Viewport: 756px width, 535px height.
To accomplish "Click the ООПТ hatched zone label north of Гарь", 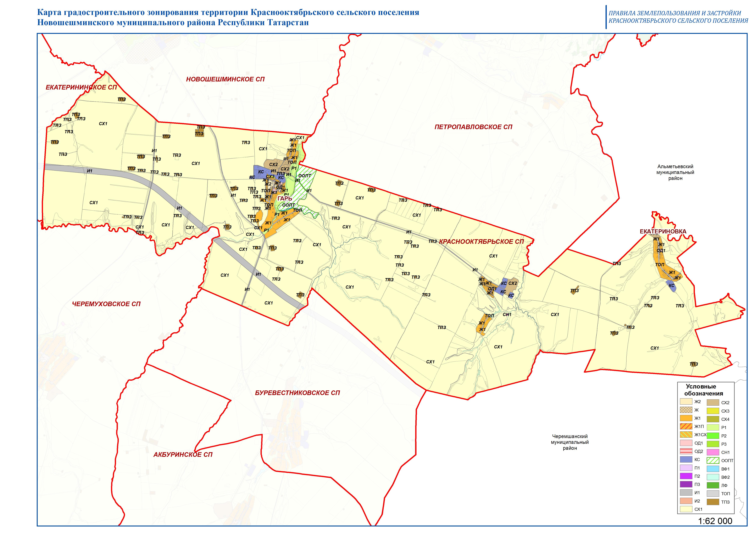I will (304, 176).
